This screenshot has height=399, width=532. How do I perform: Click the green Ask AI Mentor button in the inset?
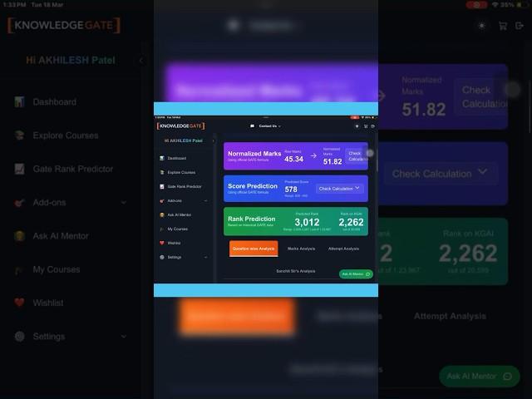click(x=356, y=274)
